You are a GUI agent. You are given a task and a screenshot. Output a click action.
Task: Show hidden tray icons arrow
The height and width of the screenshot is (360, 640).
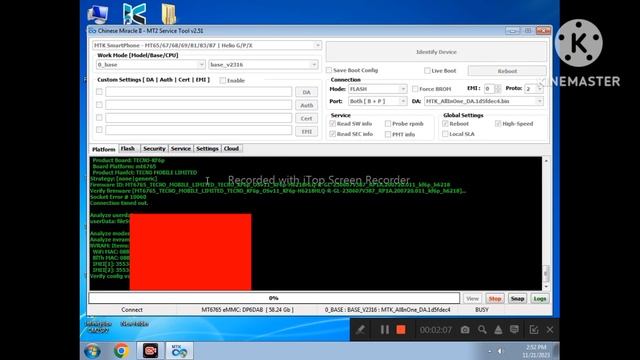point(490,351)
